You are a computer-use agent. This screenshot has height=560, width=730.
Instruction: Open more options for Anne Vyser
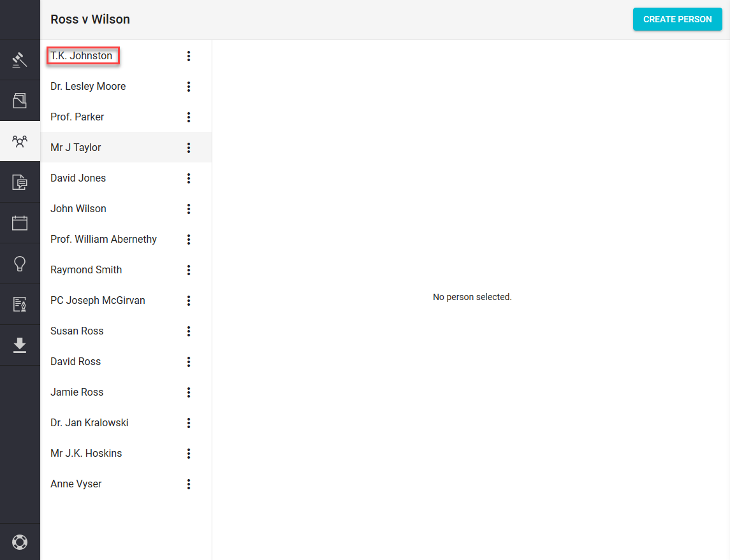pyautogui.click(x=189, y=484)
